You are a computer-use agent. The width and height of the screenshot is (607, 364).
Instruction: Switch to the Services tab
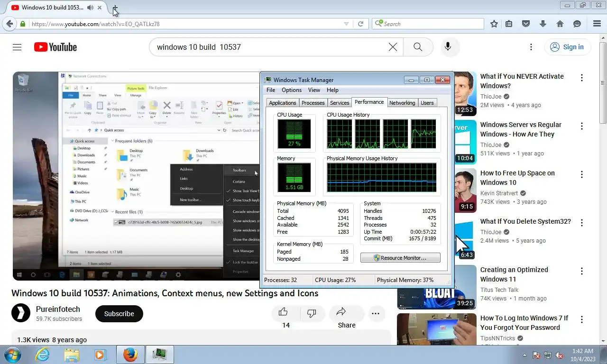pos(340,103)
